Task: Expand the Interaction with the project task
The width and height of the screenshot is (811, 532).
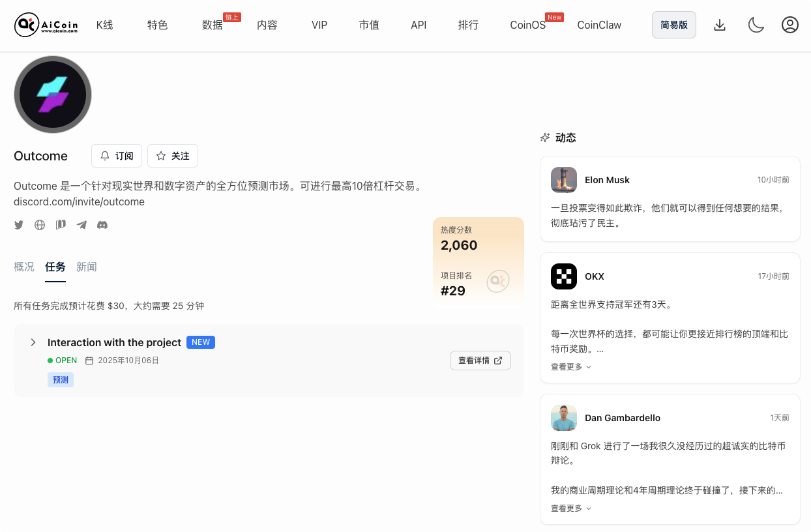Action: point(33,342)
